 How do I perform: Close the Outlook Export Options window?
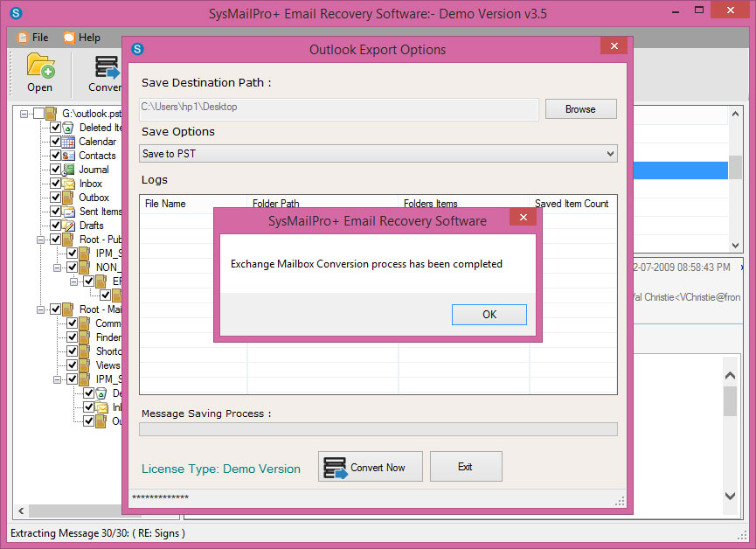614,45
